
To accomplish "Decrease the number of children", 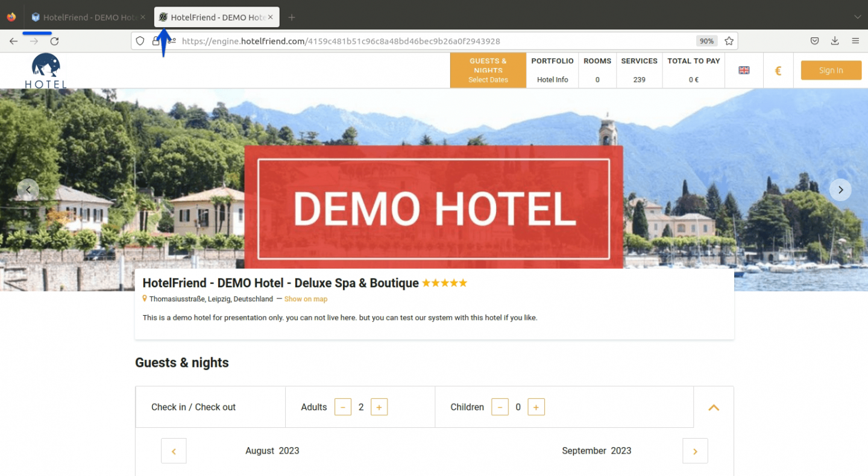I will [500, 407].
